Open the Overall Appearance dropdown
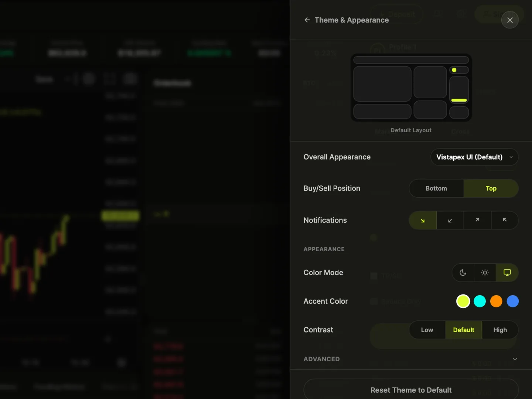Screen dimensions: 532x399 [474, 157]
